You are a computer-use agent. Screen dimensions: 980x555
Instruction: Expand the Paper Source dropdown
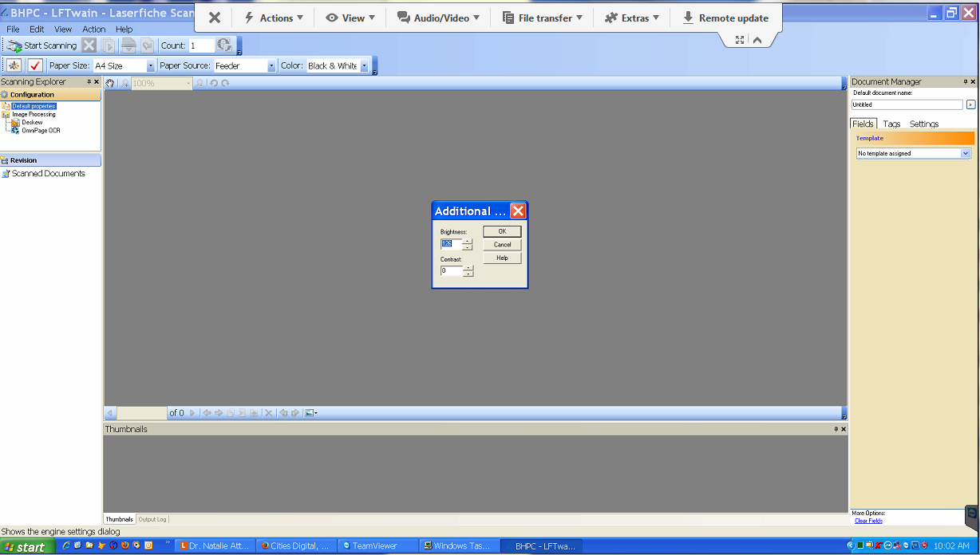[x=271, y=66]
